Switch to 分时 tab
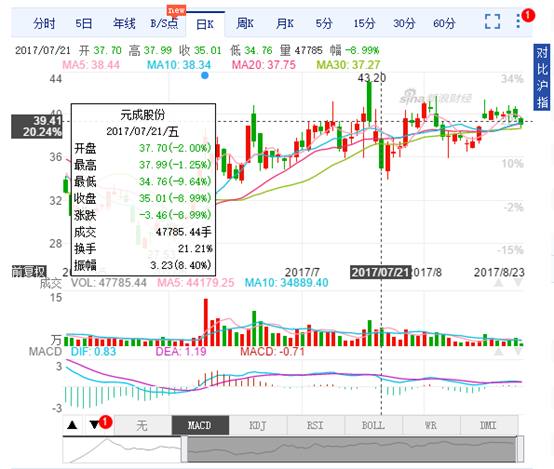The height and width of the screenshot is (469, 554). tap(44, 24)
